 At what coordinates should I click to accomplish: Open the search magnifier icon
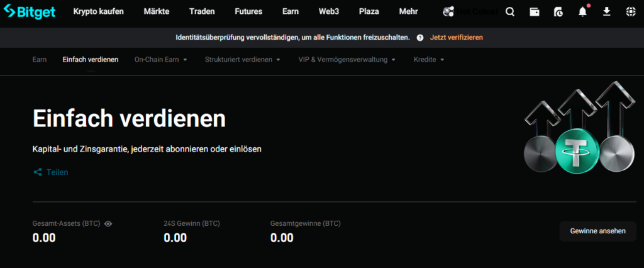tap(509, 12)
